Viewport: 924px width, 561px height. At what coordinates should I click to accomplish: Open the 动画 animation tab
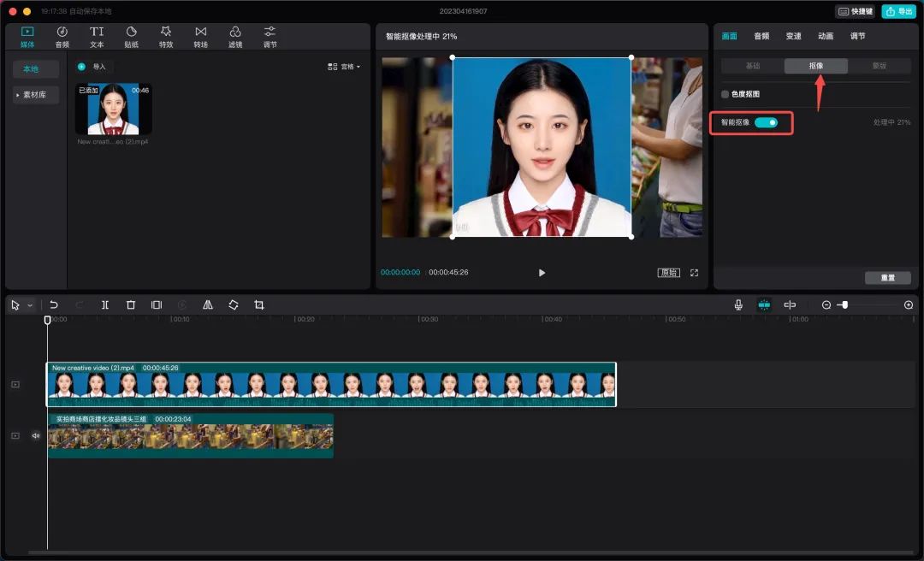click(x=826, y=36)
